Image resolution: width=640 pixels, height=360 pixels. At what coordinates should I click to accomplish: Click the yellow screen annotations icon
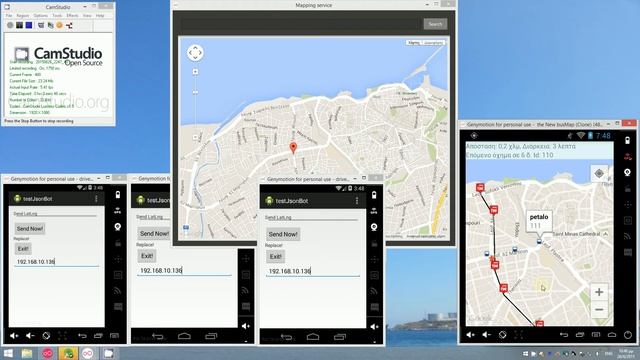click(x=60, y=25)
